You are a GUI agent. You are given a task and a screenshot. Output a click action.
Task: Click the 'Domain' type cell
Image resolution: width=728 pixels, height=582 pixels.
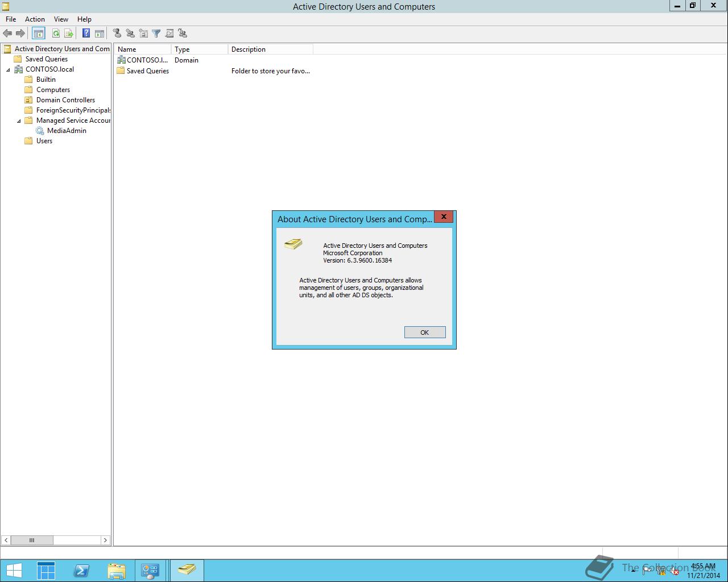pos(187,60)
